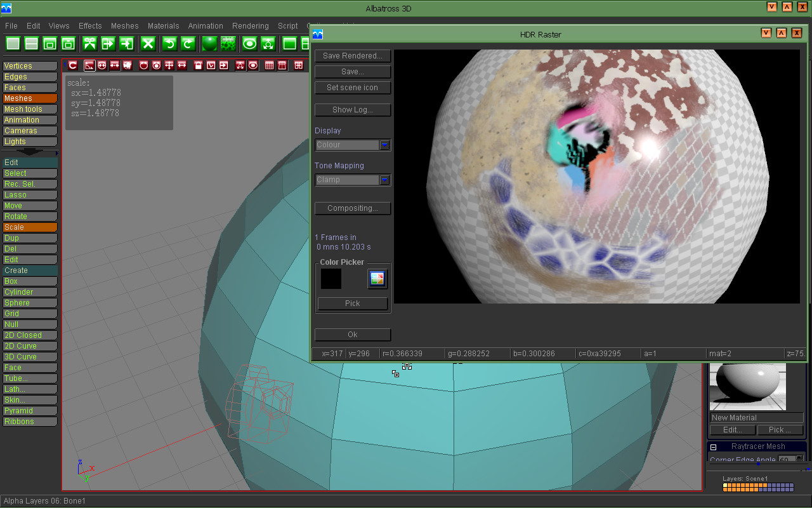Select the single-pane viewport layout icon
Viewport: 812px width, 508px height.
click(13, 43)
